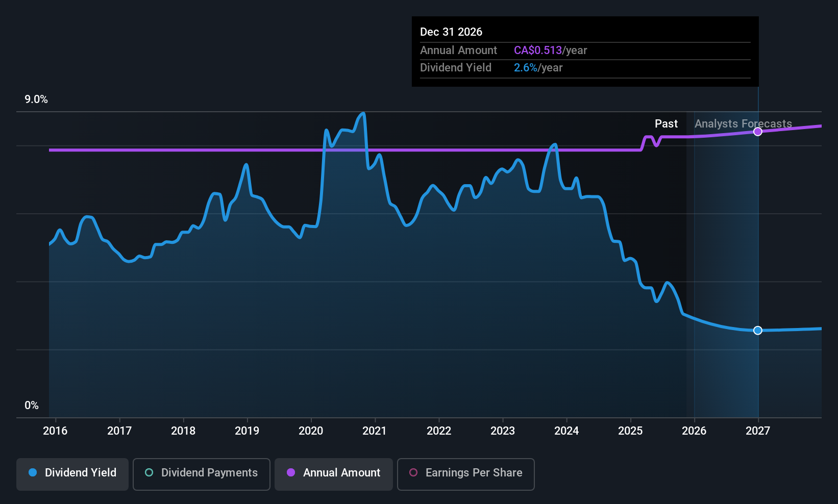Click the blue dot icon in Dividend Yield legend

(33, 473)
